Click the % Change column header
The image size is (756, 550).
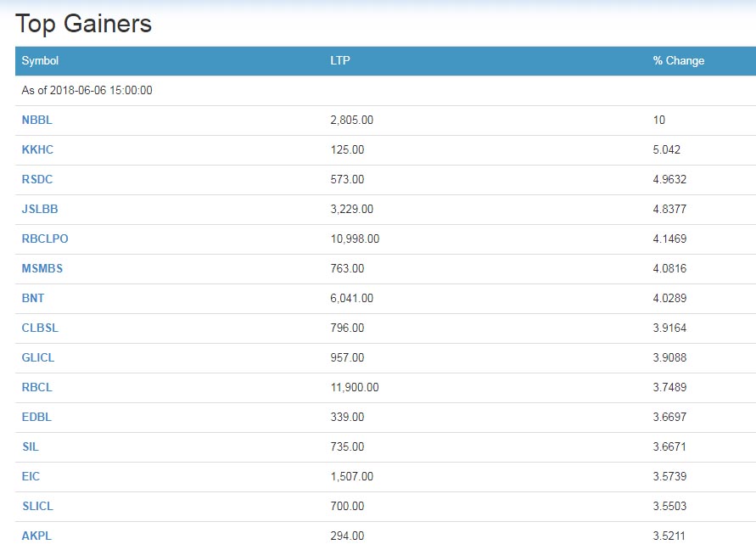click(679, 61)
